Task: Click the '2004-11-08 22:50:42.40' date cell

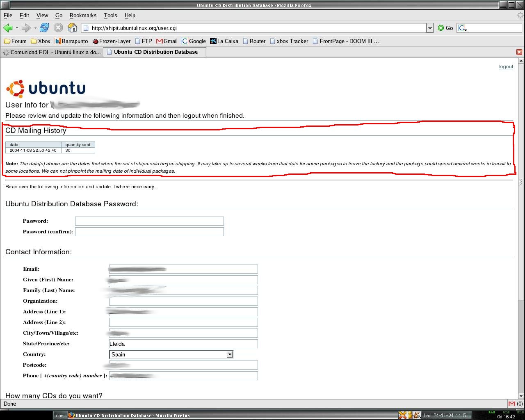Action: click(x=33, y=151)
